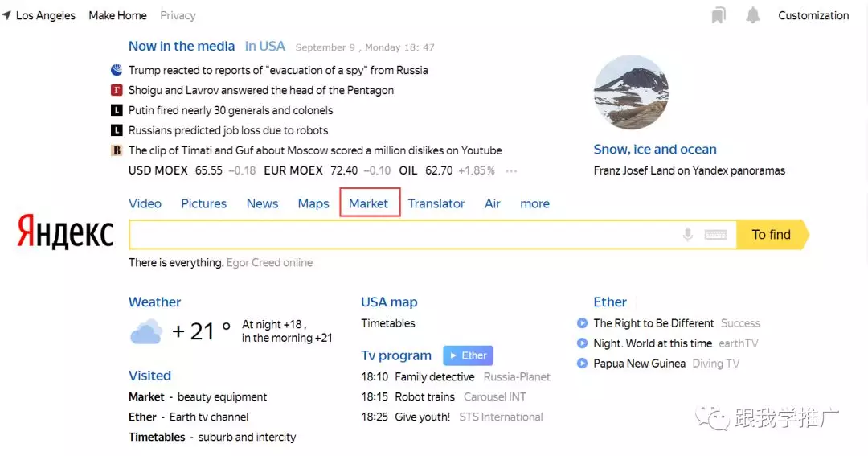Open the Putin fired generals news headline
This screenshot has height=456, width=868.
(x=231, y=110)
